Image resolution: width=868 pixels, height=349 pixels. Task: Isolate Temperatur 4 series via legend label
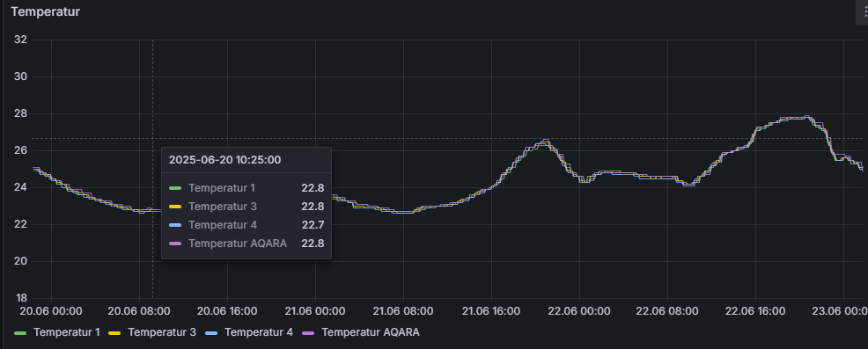259,332
